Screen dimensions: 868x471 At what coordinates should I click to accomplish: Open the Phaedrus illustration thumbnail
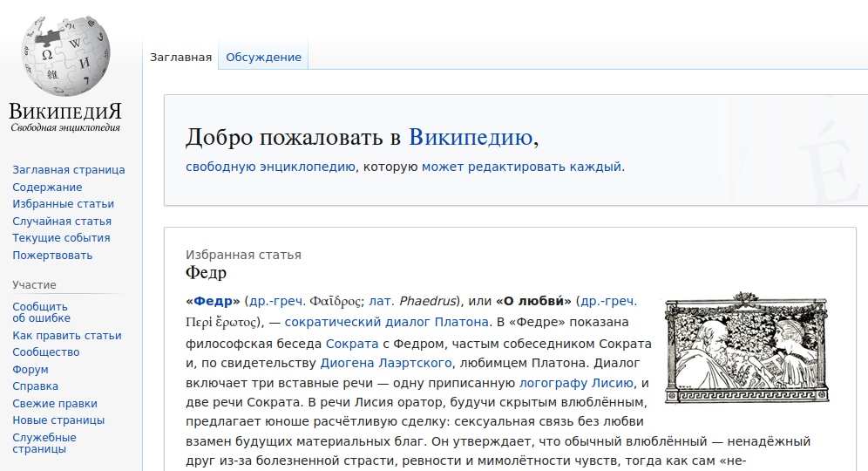(x=747, y=348)
